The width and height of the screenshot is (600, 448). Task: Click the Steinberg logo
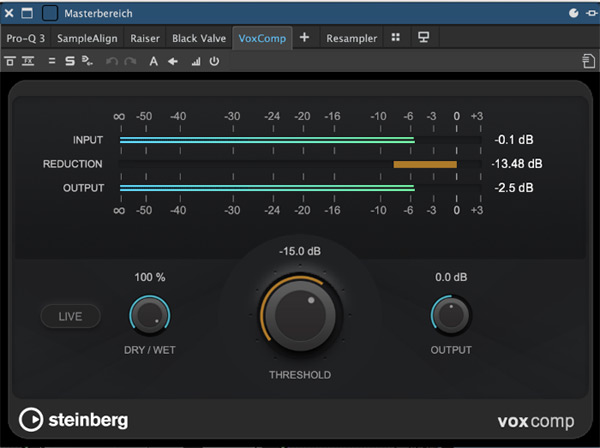coord(73,420)
